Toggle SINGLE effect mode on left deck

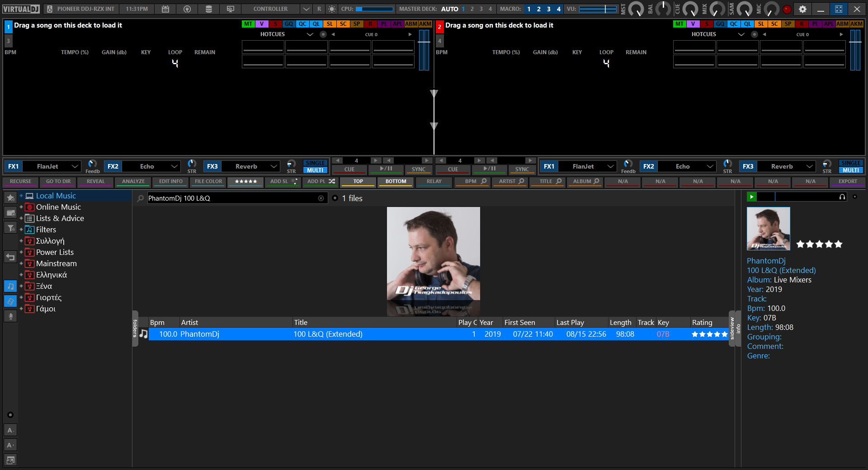click(315, 163)
